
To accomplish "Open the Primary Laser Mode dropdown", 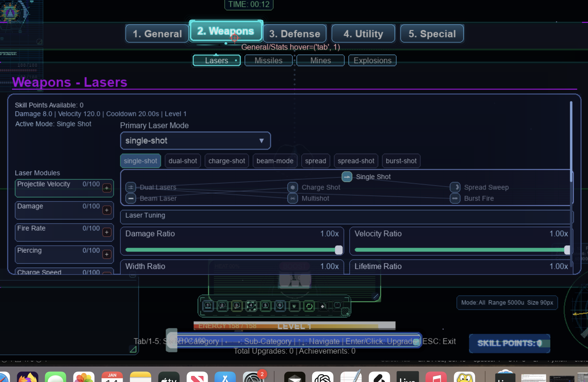I will 195,141.
